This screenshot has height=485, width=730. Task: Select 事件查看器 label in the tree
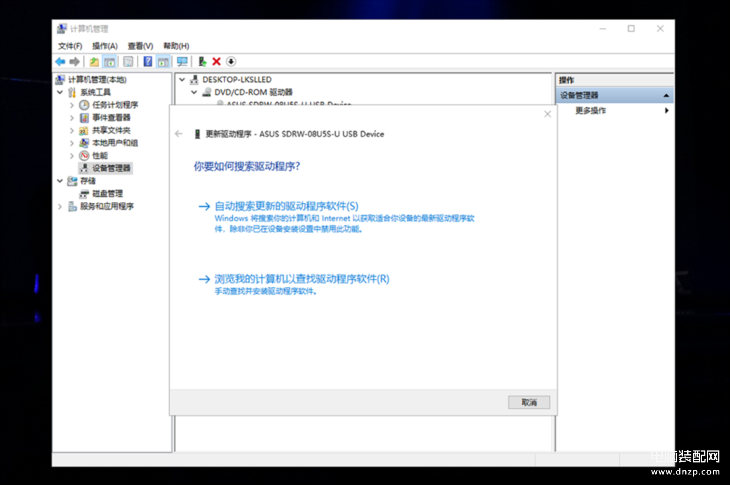[111, 117]
